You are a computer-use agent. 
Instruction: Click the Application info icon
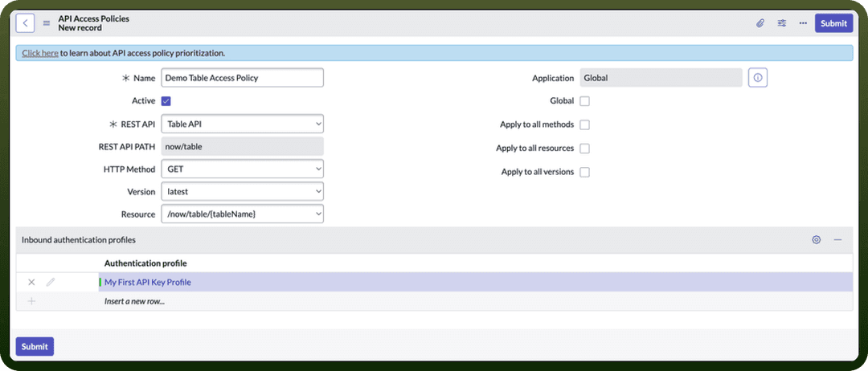[758, 78]
